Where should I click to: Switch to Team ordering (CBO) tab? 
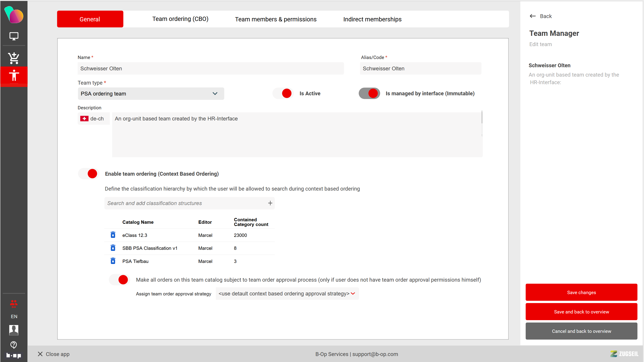[x=180, y=19]
